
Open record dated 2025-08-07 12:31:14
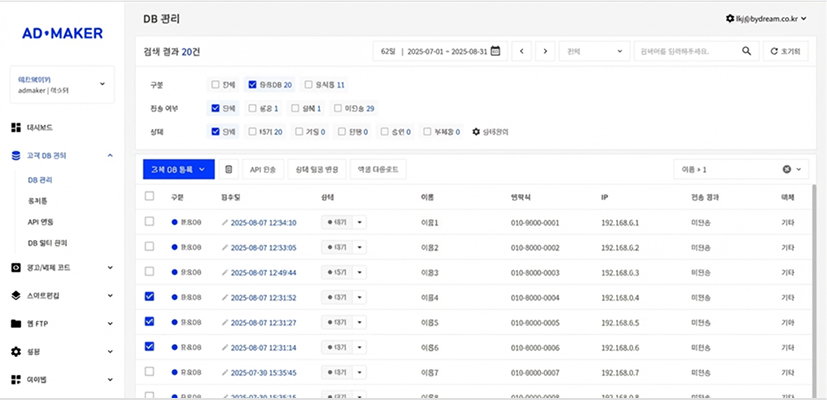[263, 347]
